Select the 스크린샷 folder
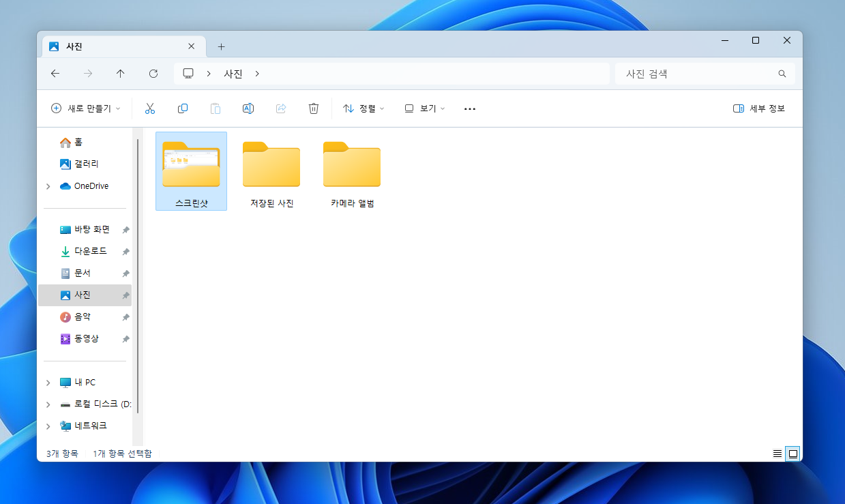Image resolution: width=845 pixels, height=504 pixels. (x=191, y=171)
